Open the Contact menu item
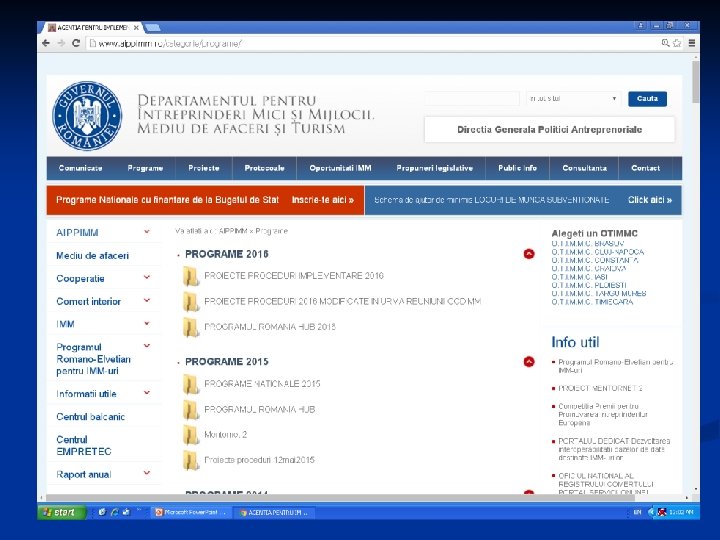Image resolution: width=720 pixels, height=540 pixels. coord(646,168)
